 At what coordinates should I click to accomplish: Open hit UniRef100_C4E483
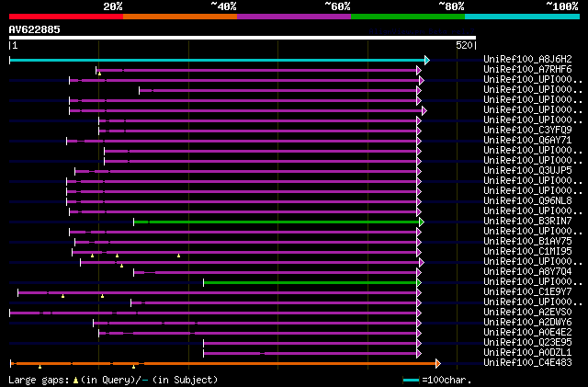(x=527, y=363)
